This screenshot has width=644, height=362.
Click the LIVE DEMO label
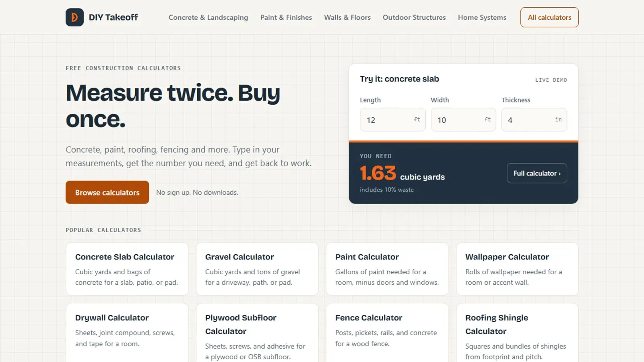[551, 80]
